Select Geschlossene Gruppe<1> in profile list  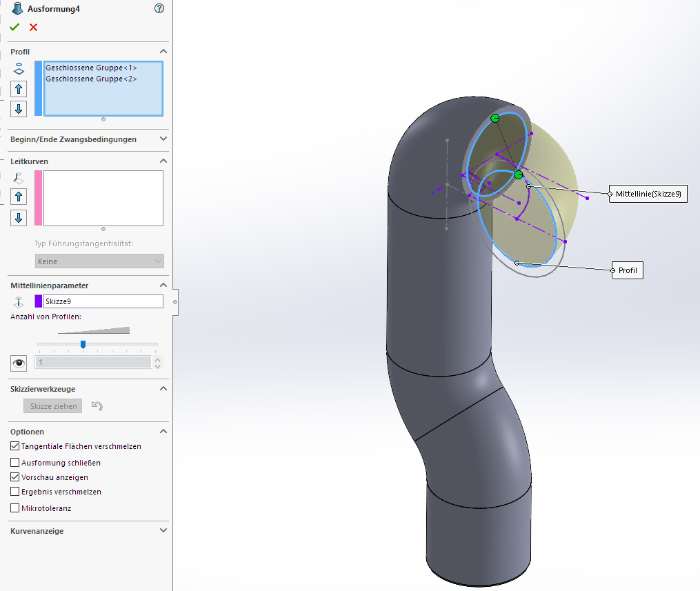click(91, 68)
